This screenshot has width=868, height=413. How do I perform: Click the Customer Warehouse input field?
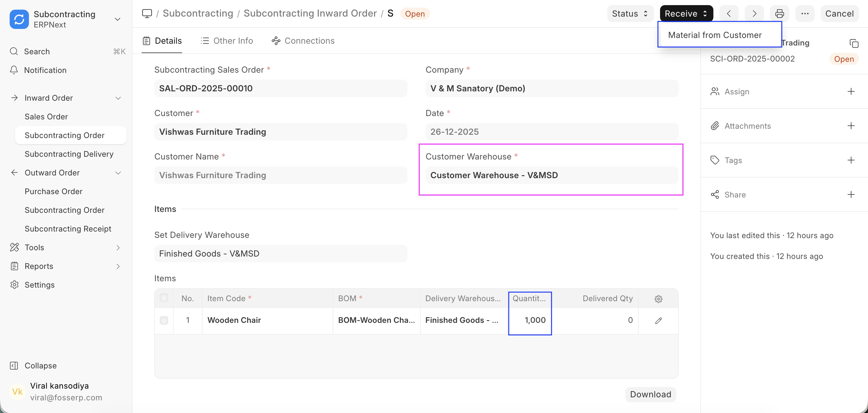(552, 175)
